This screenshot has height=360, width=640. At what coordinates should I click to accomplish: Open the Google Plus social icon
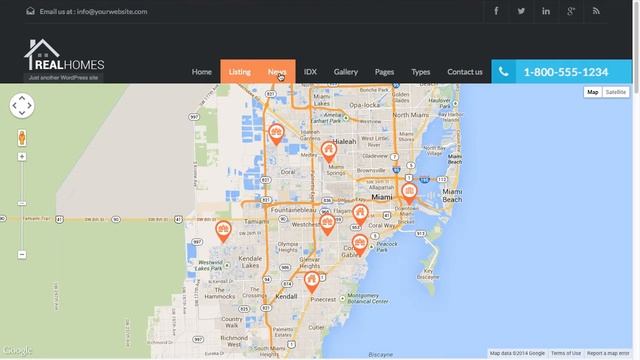point(571,11)
